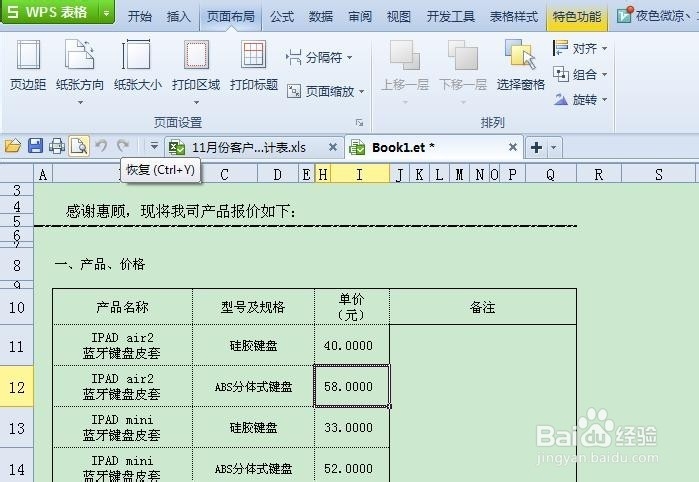This screenshot has width=699, height=482.
Task: Click the 产品名称 header cell
Action: coord(123,307)
